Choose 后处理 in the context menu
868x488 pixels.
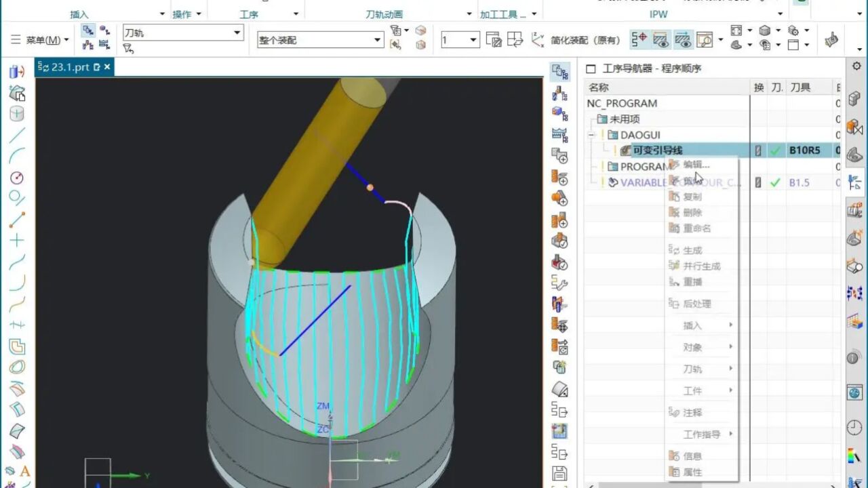[696, 304]
